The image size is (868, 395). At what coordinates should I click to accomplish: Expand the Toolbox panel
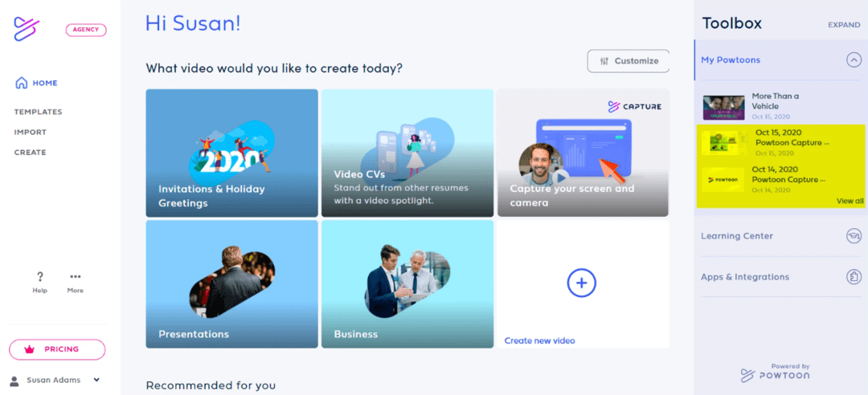[844, 25]
